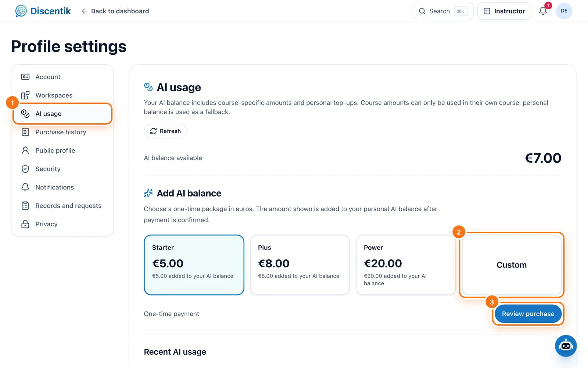Open Account settings section
Viewport: 588px width, 368px height.
click(62, 77)
